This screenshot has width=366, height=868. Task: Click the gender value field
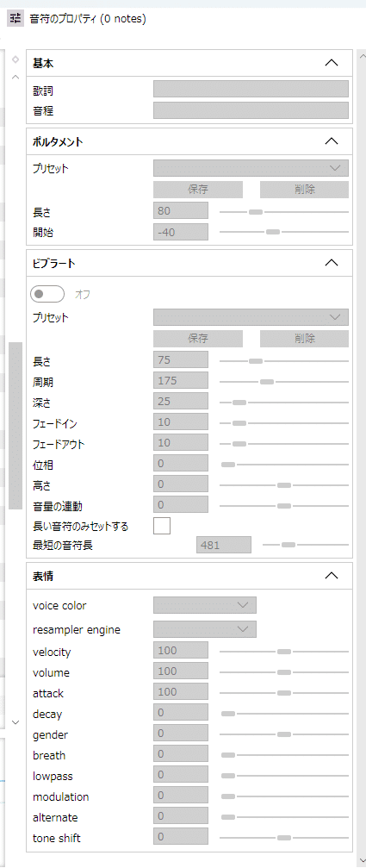[x=181, y=733]
